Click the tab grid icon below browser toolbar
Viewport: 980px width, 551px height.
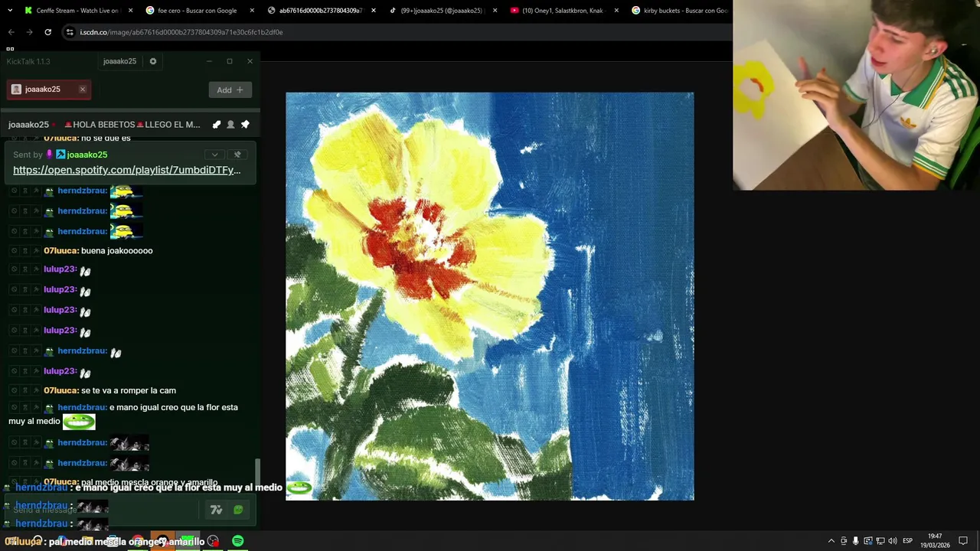click(10, 49)
